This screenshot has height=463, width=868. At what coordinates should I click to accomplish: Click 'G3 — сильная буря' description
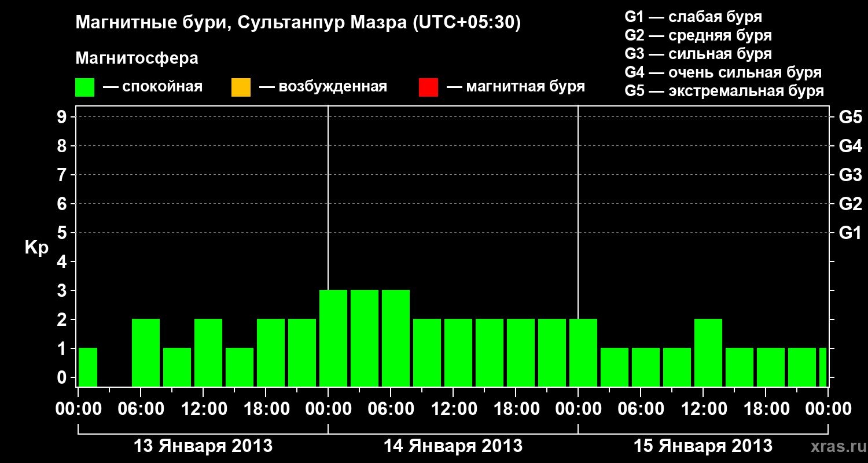(698, 54)
